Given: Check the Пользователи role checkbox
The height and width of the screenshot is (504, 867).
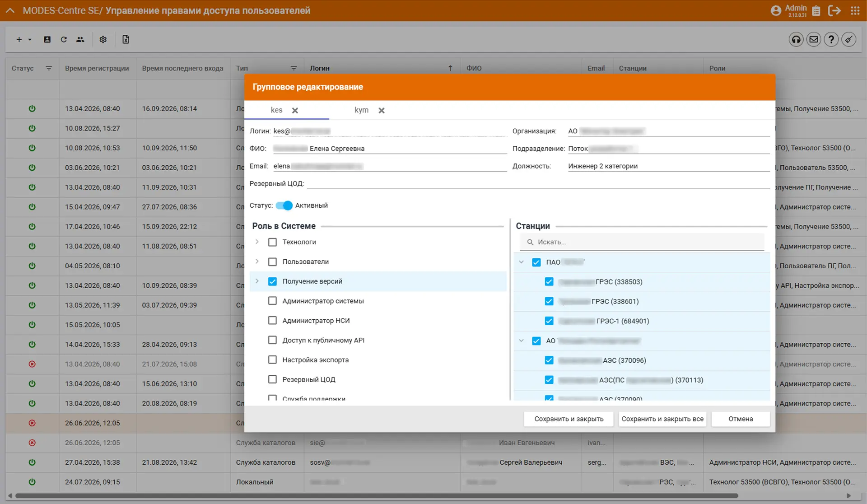Looking at the screenshot, I should (272, 262).
